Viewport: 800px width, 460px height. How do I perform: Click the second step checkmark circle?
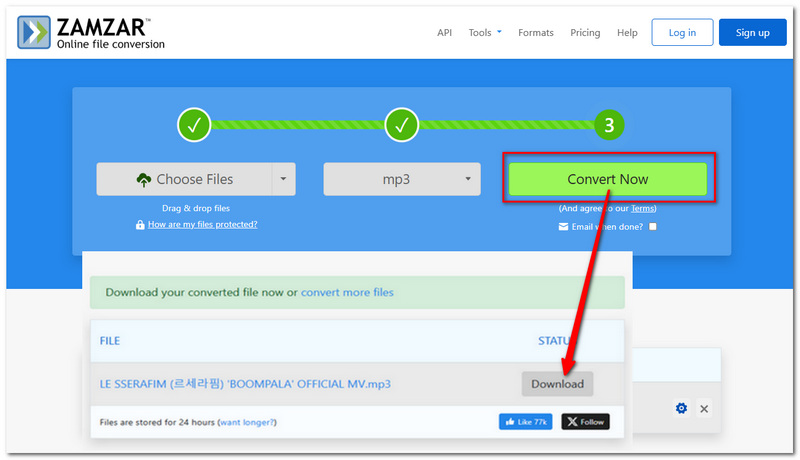[x=402, y=125]
